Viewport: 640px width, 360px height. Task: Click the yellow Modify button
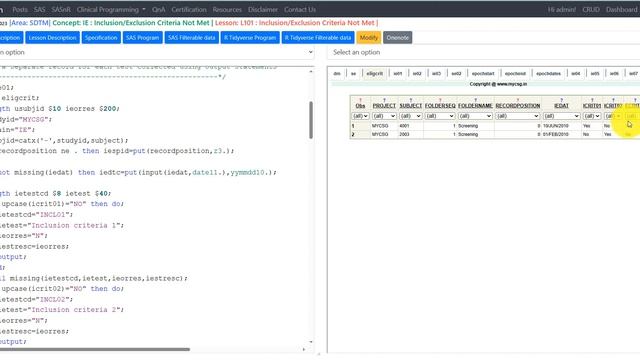point(369,38)
